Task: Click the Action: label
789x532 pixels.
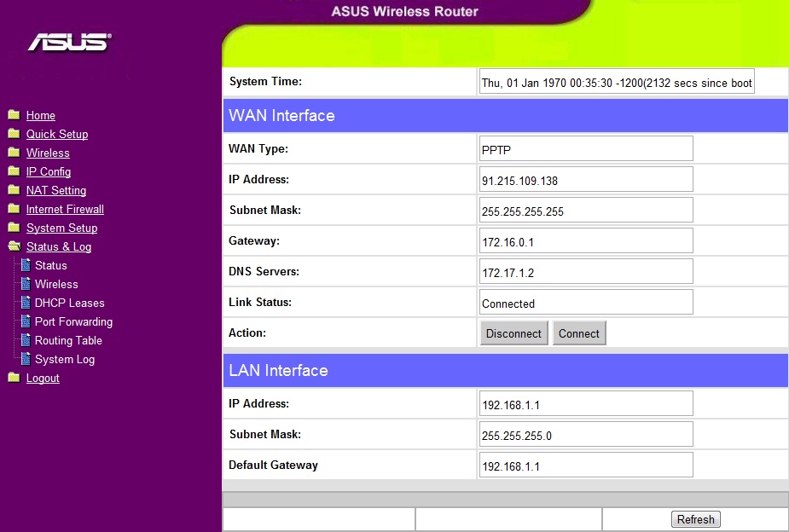Action: point(247,332)
